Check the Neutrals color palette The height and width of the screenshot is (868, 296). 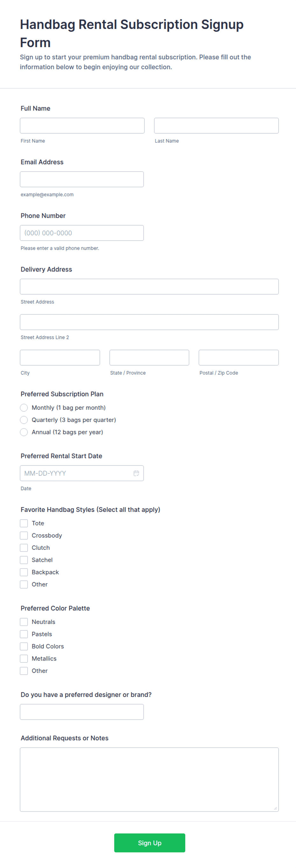click(x=24, y=622)
